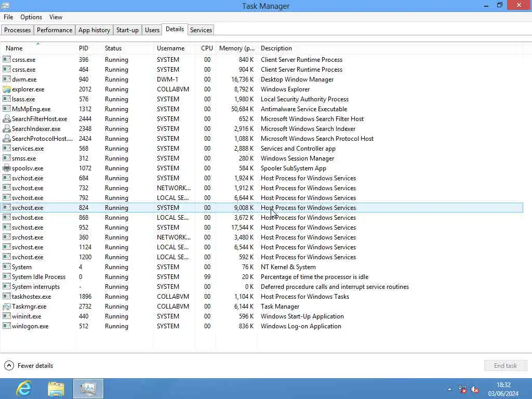Click the winlogon.exe process icon
Screen dimensions: 532x399
[6, 326]
